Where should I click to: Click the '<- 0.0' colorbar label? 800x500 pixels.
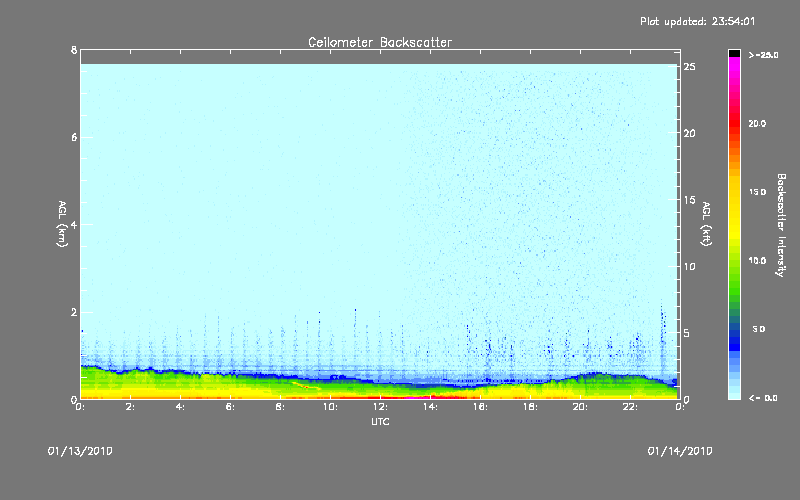(763, 398)
